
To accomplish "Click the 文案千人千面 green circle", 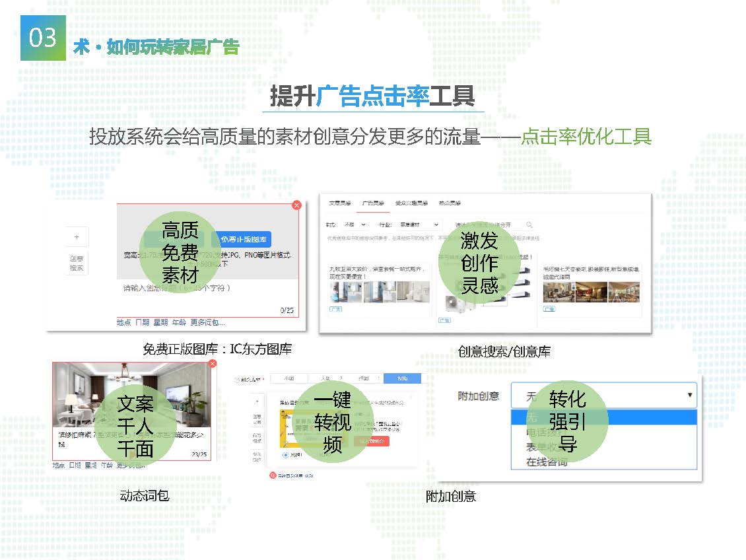I will pyautogui.click(x=135, y=427).
